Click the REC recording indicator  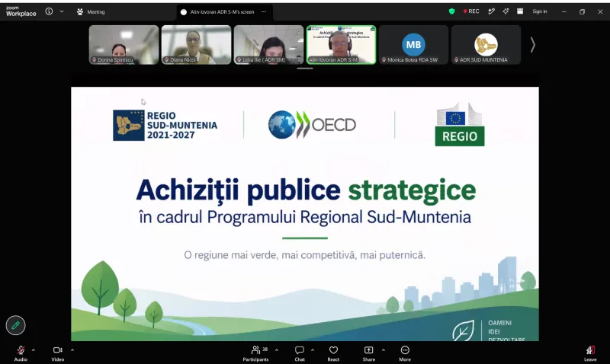tap(471, 11)
